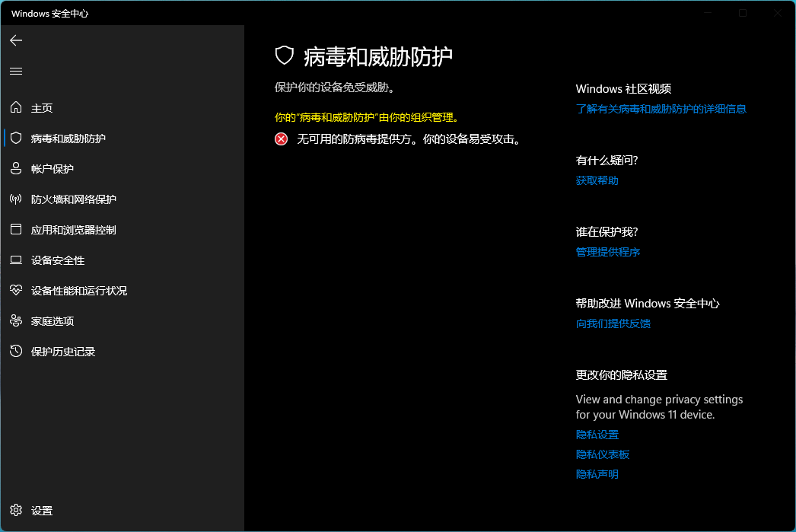Click the family icon for 家庭选项
Screen dimensions: 796x532
[16, 321]
